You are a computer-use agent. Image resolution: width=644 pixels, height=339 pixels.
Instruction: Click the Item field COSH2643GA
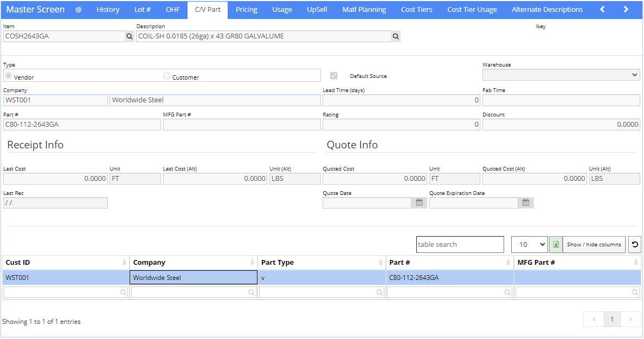pyautogui.click(x=64, y=36)
